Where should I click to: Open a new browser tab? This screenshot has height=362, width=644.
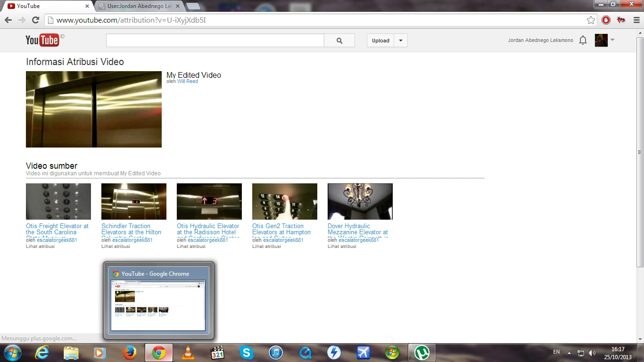point(193,7)
